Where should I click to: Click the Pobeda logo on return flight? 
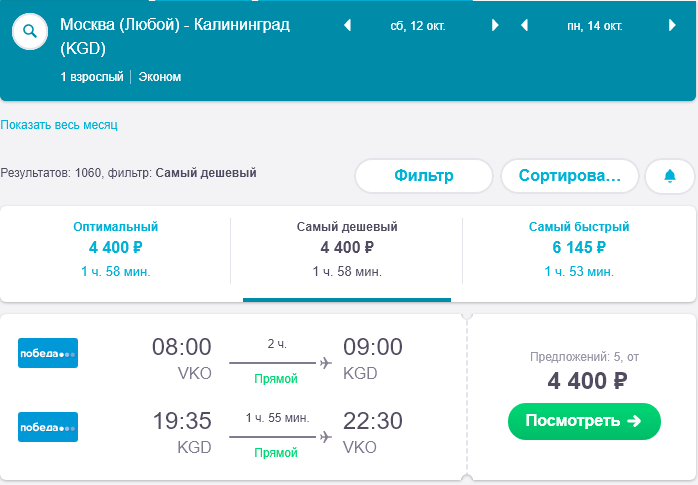click(48, 427)
